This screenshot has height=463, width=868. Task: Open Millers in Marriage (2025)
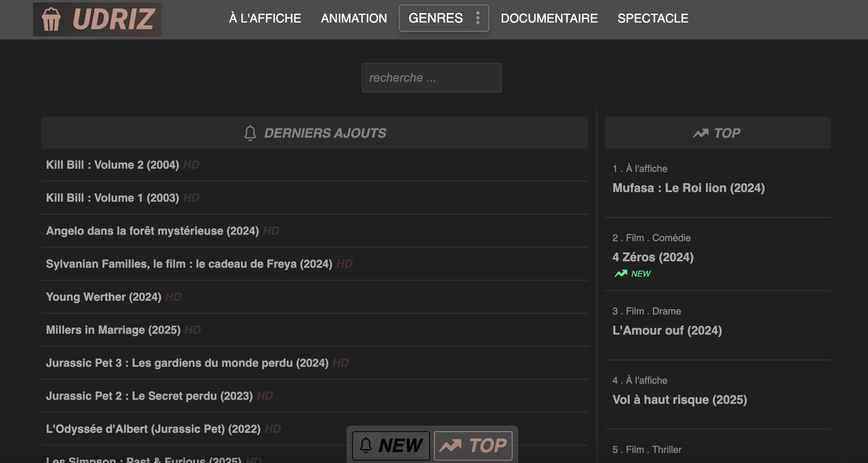click(x=113, y=330)
